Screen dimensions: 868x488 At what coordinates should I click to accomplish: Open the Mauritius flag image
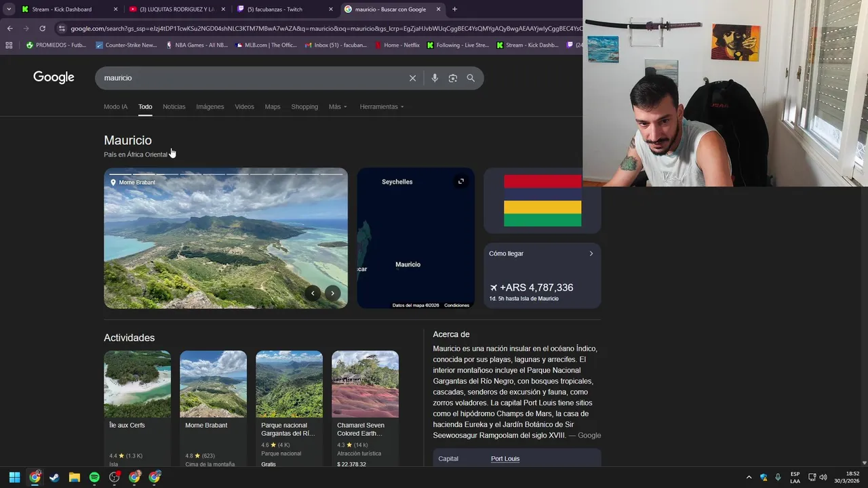pos(542,201)
